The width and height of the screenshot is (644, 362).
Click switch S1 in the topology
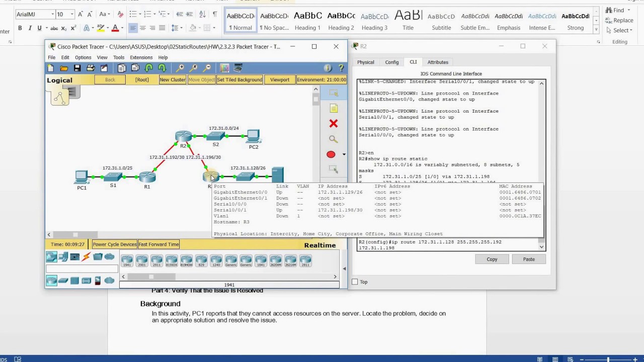113,177
